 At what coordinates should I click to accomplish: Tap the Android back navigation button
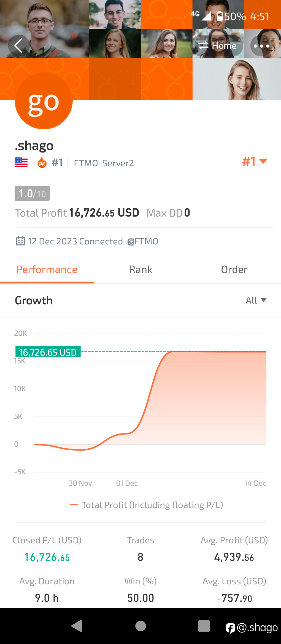77,626
